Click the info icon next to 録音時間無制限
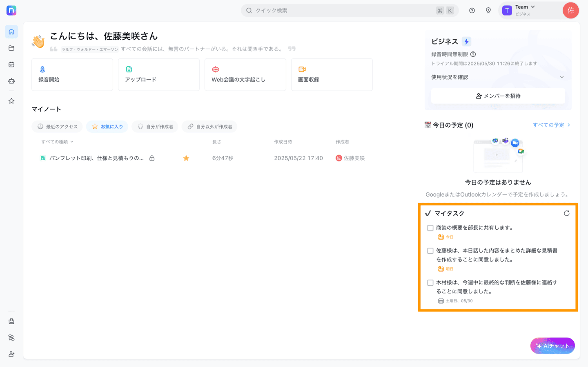 pyautogui.click(x=473, y=54)
